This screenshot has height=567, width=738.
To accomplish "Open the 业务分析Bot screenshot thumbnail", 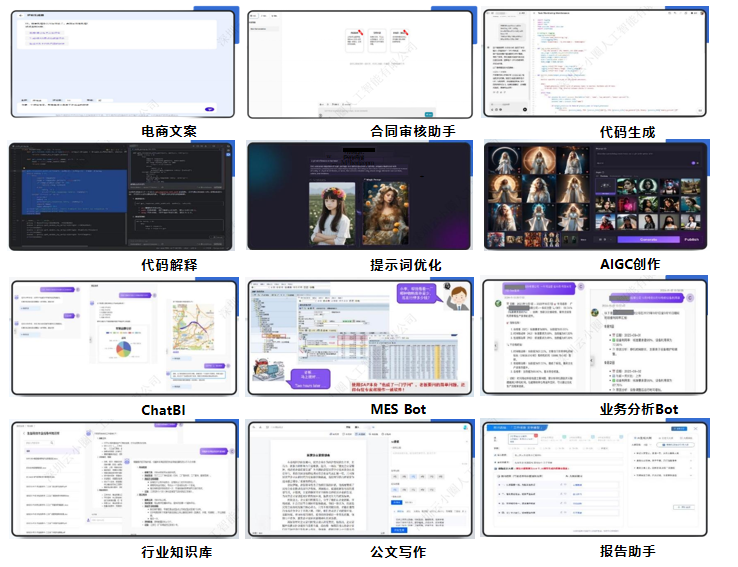I will point(597,337).
